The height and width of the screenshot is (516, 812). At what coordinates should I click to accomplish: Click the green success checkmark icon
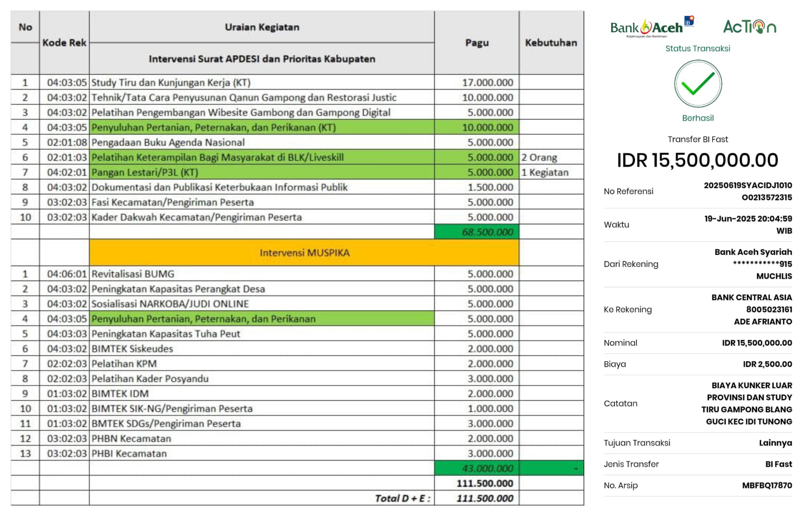coord(698,84)
